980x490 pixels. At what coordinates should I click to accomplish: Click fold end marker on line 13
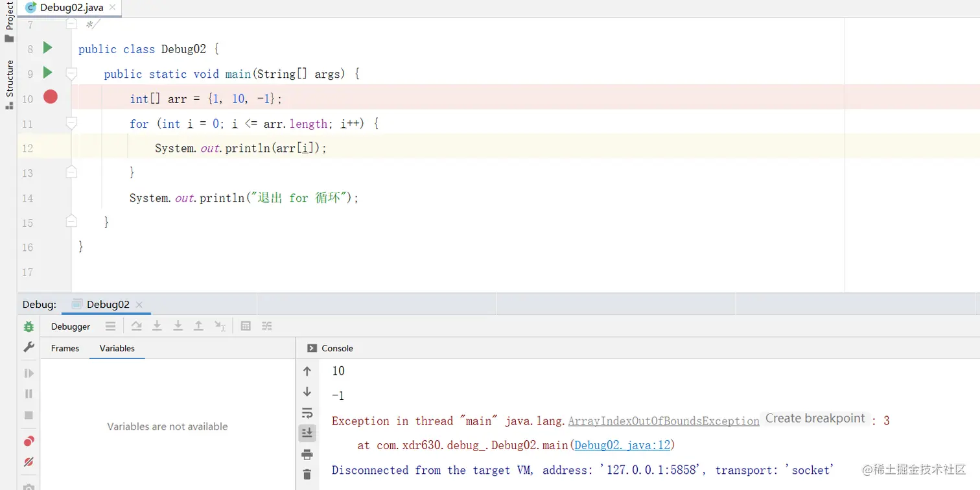tap(71, 172)
